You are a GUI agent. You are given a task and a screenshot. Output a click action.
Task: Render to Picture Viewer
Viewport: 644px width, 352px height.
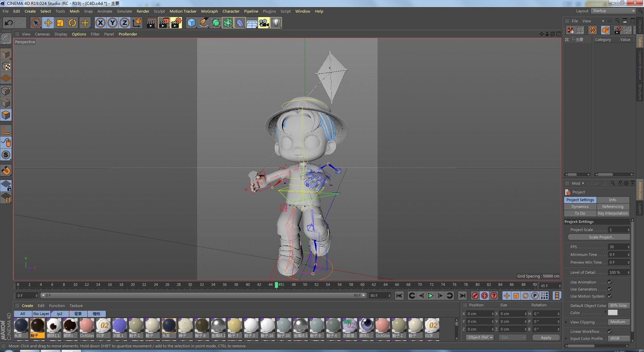[x=164, y=23]
